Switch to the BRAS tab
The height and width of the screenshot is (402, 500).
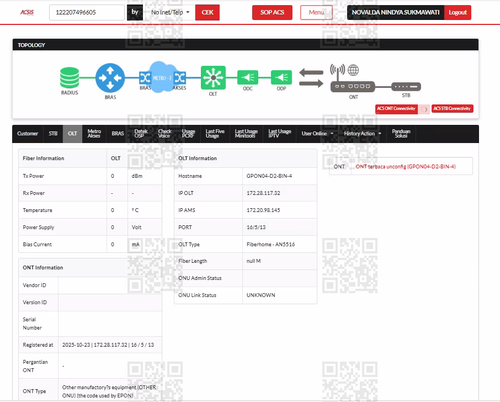[x=118, y=134]
